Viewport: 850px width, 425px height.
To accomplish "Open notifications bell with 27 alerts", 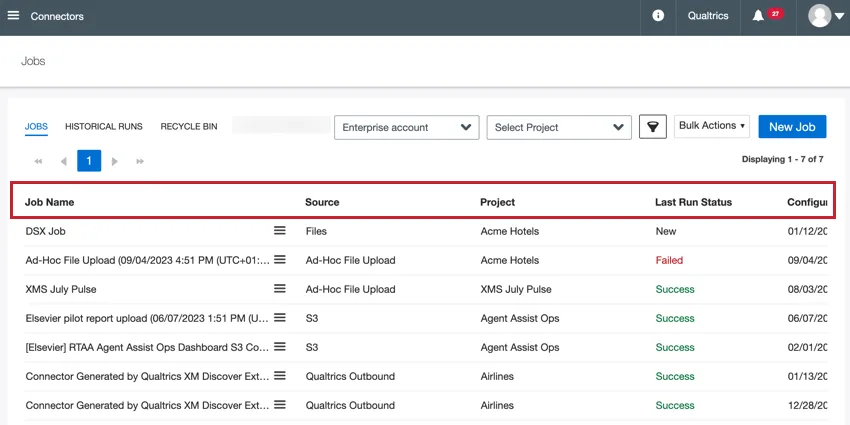I will [x=759, y=16].
